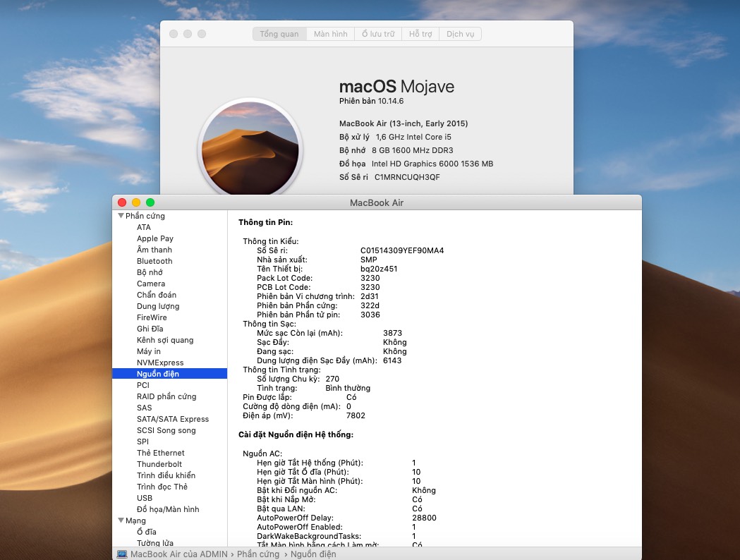The height and width of the screenshot is (560, 740).
Task: Click the battery serial number C01514309YEF90MA4
Action: point(402,250)
